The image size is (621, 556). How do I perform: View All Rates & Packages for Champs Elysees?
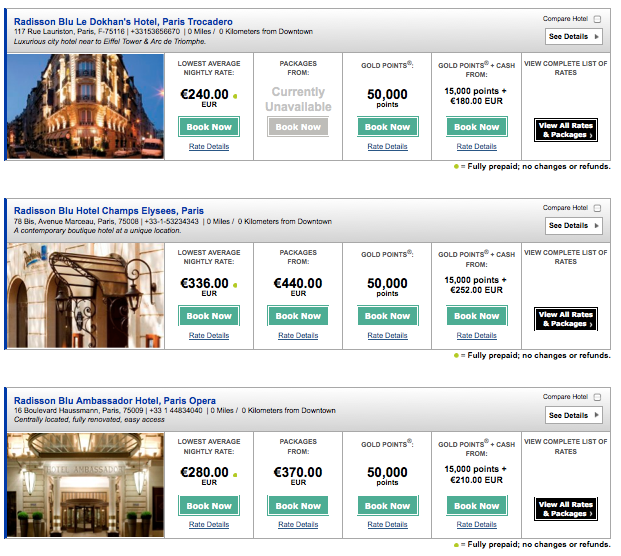coord(566,320)
